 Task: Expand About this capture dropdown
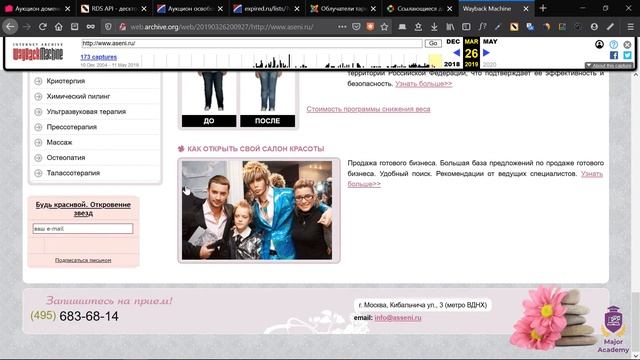609,65
